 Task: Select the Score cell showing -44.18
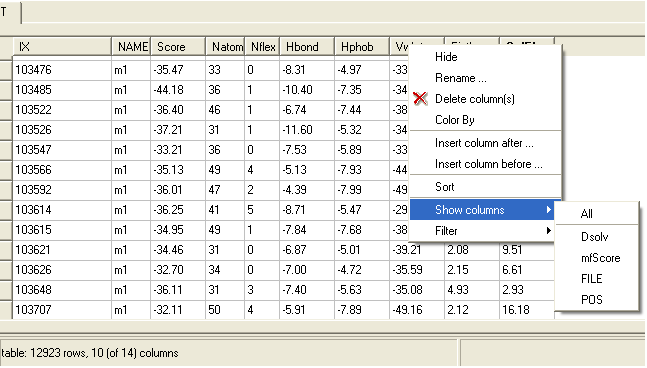(178, 90)
